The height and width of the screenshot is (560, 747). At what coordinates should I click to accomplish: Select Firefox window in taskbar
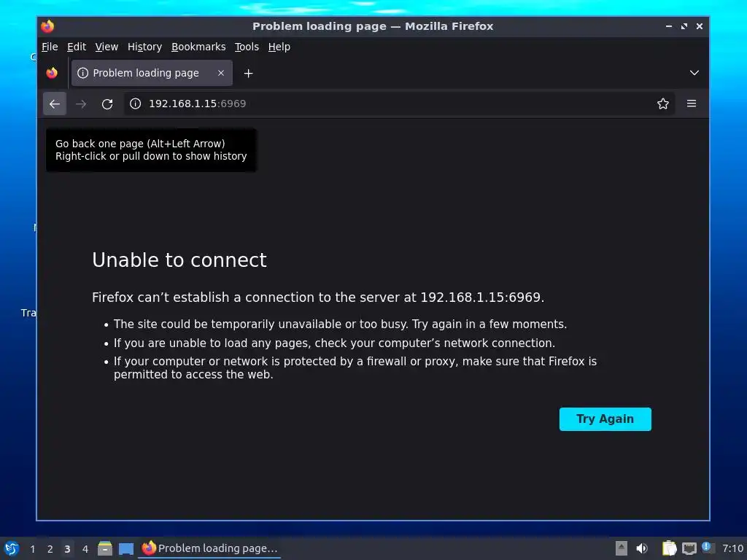pyautogui.click(x=209, y=548)
